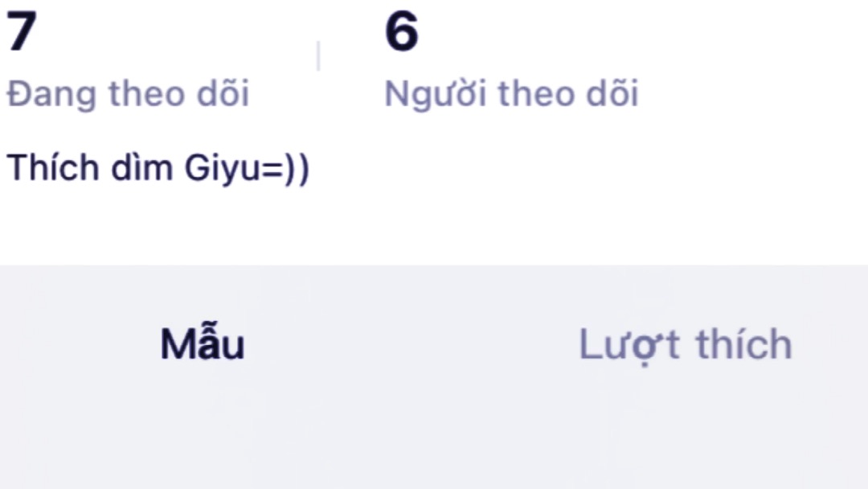Click the word Đang in following label
The width and height of the screenshot is (868, 489).
coord(51,93)
